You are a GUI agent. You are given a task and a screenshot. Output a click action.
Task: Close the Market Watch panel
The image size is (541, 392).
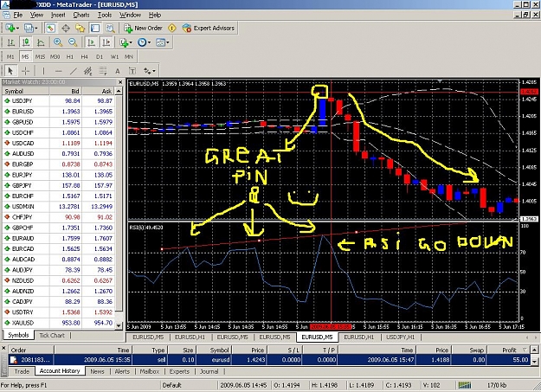coord(120,82)
